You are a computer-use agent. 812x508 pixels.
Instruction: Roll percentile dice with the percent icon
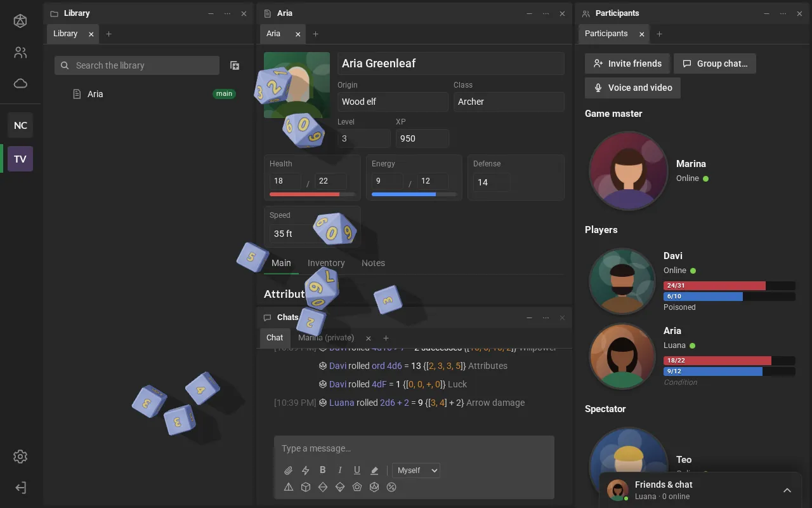pyautogui.click(x=391, y=487)
